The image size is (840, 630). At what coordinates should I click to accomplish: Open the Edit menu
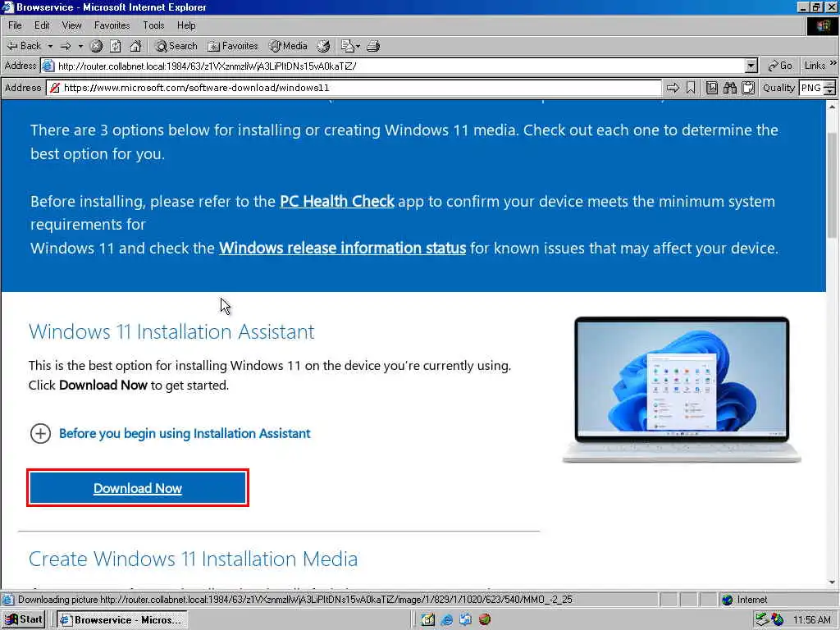42,25
